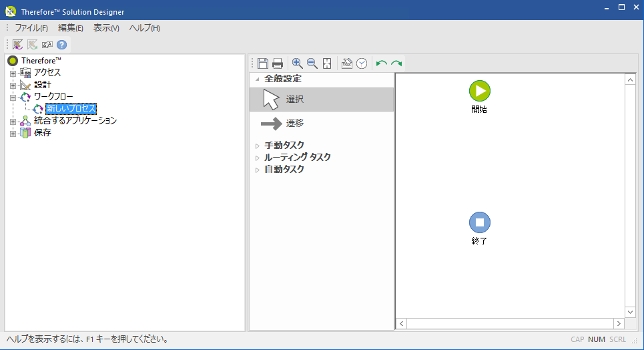Select the アクセス tree label
The image size is (644, 350).
47,72
